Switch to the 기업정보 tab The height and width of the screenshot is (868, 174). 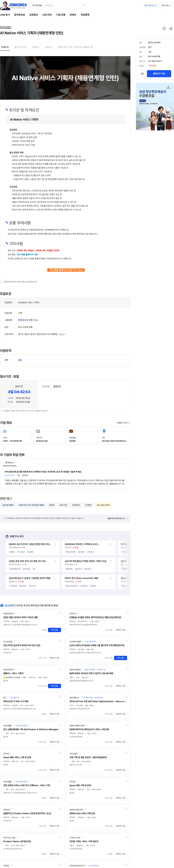click(35, 47)
